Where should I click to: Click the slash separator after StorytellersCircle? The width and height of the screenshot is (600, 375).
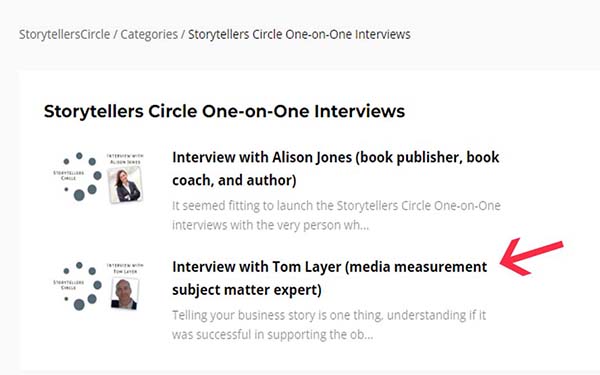click(x=115, y=34)
